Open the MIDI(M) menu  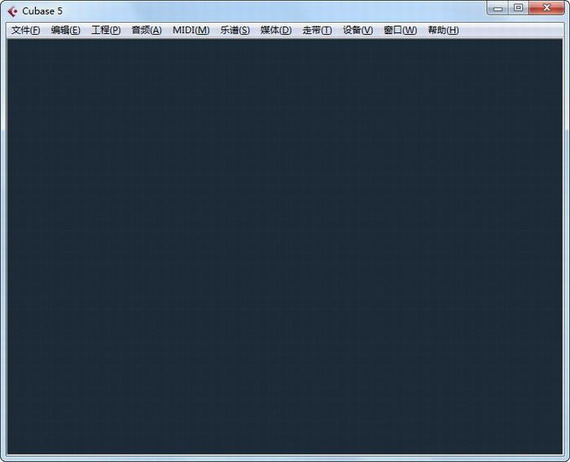click(x=191, y=30)
